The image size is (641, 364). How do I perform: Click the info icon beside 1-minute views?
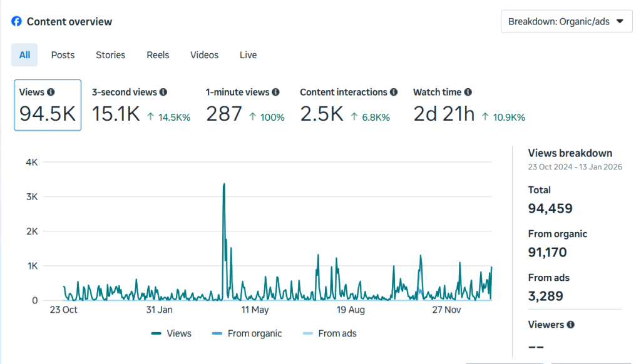[275, 92]
